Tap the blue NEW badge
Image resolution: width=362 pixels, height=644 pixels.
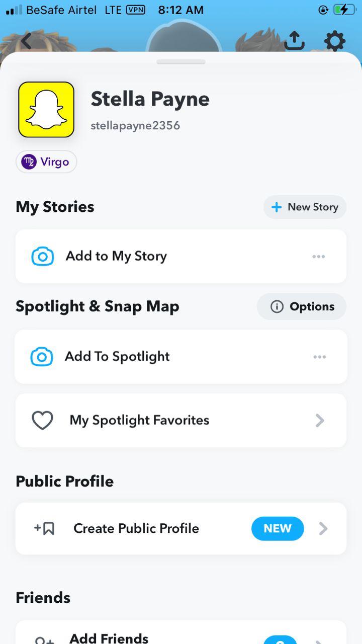278,529
